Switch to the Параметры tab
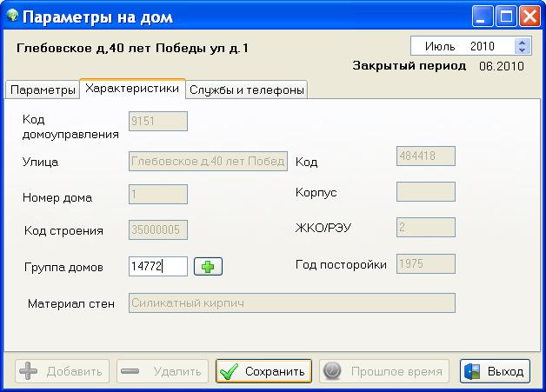546x392 pixels. (43, 90)
